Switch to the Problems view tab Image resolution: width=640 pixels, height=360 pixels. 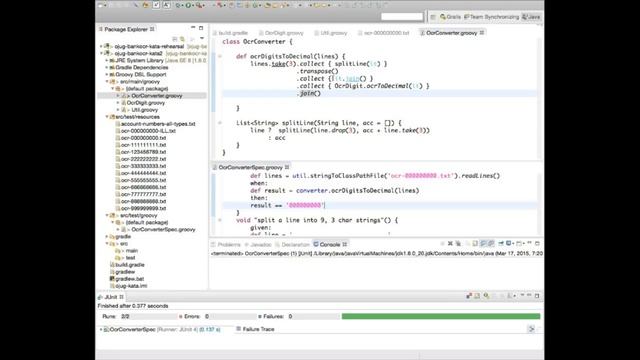(x=225, y=244)
